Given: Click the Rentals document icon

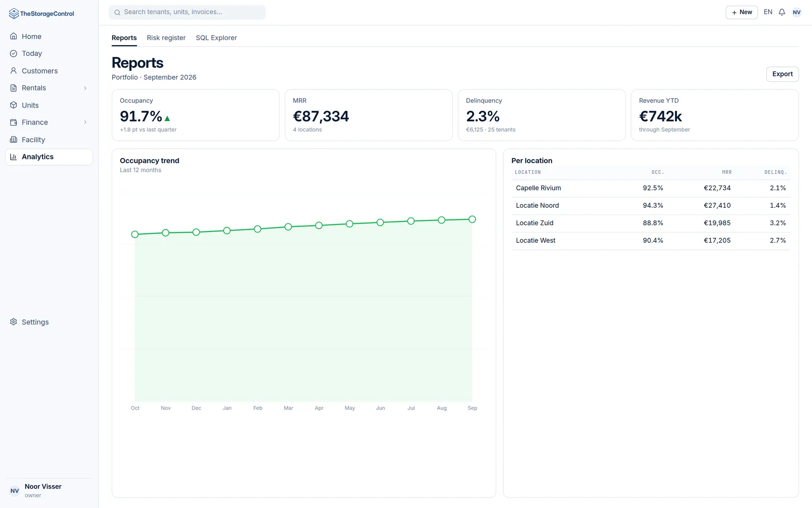Looking at the screenshot, I should pyautogui.click(x=14, y=88).
